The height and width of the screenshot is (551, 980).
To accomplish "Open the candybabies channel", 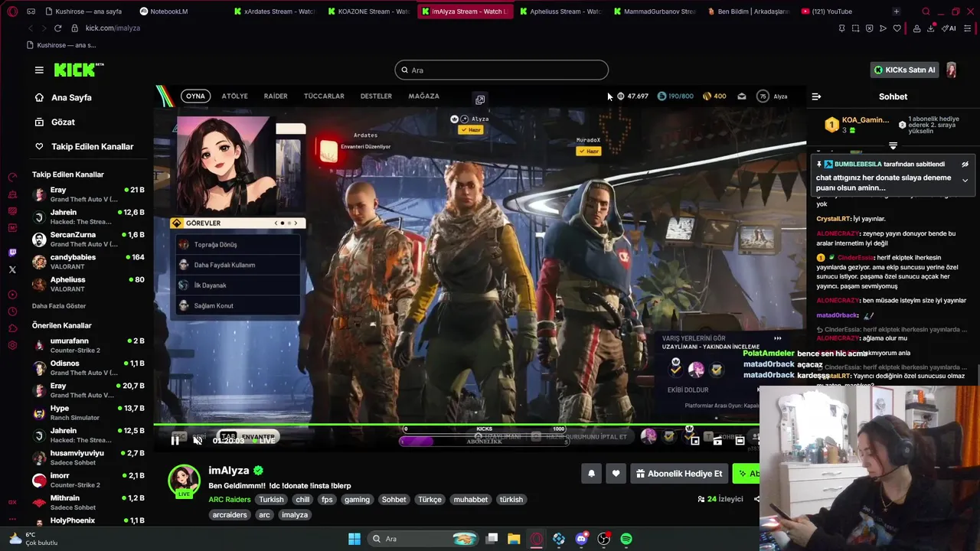I will pos(88,262).
